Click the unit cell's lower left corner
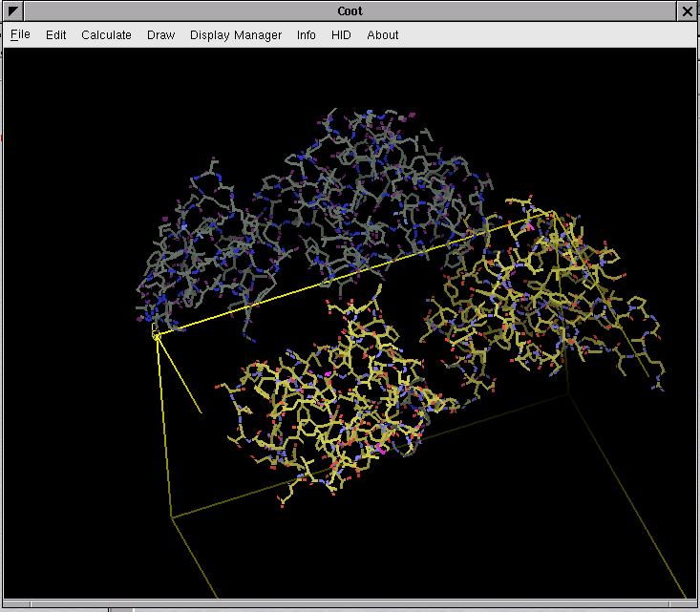700x612 pixels. point(172,517)
